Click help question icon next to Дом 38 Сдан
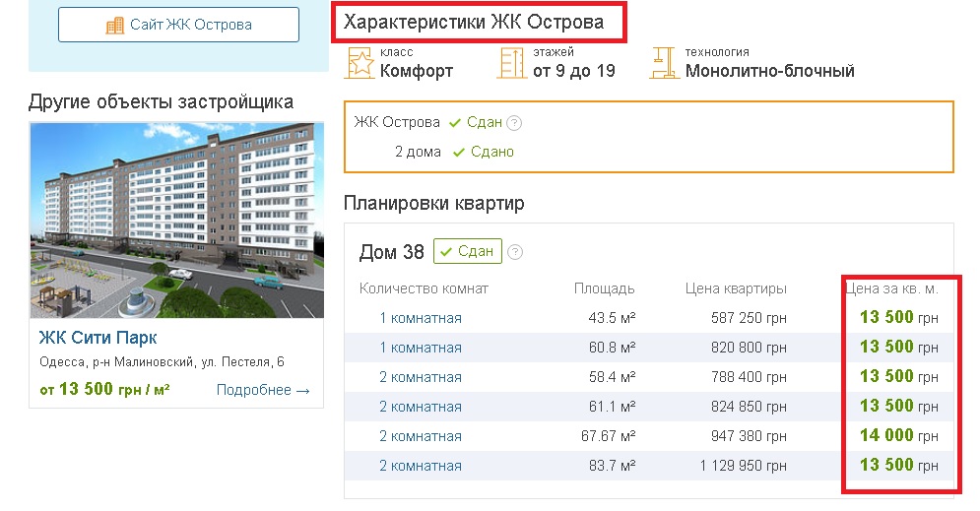The image size is (980, 511). [x=514, y=252]
